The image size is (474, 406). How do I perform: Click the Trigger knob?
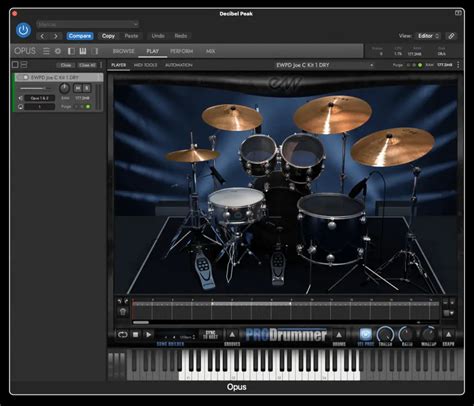[385, 334]
